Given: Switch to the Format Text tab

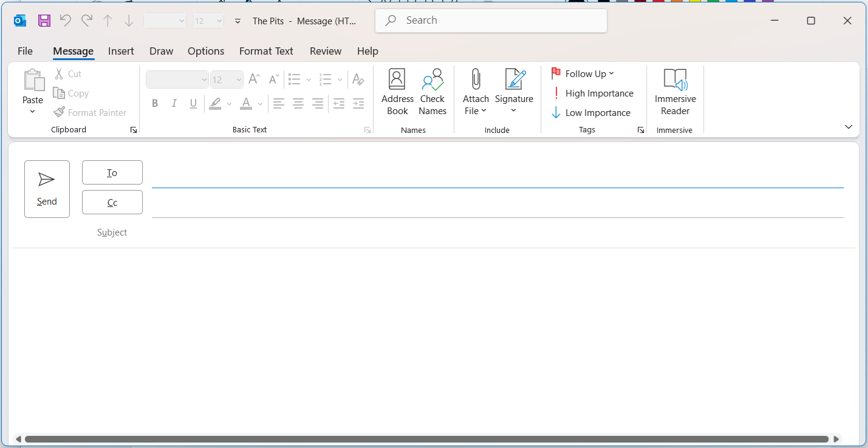Looking at the screenshot, I should click(x=266, y=51).
